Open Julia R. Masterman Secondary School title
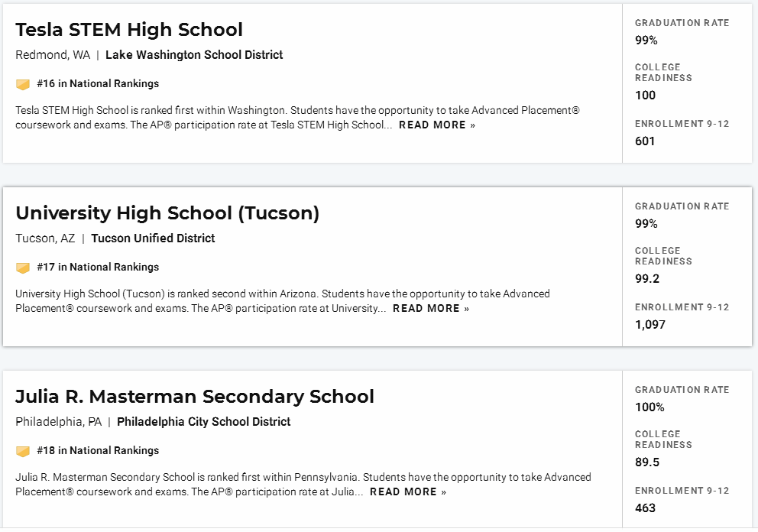Image resolution: width=758 pixels, height=532 pixels. [x=195, y=396]
